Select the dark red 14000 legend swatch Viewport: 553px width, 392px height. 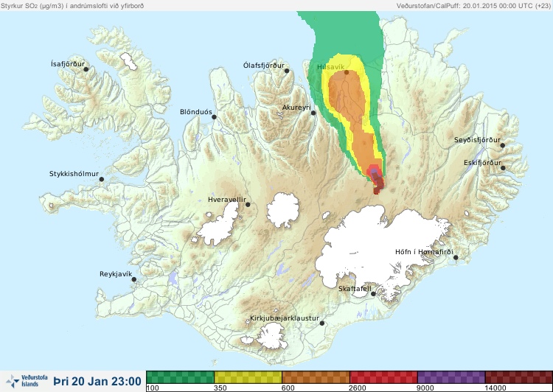pos(518,377)
